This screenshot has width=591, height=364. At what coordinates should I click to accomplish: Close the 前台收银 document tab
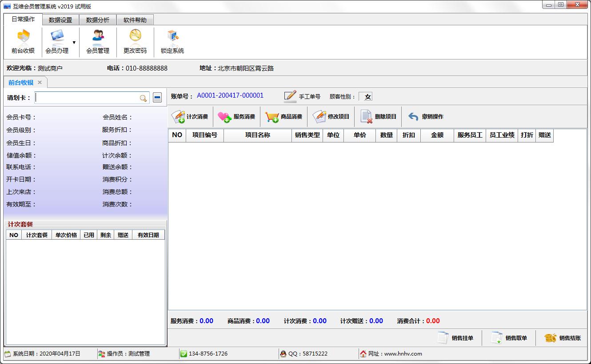pos(40,83)
